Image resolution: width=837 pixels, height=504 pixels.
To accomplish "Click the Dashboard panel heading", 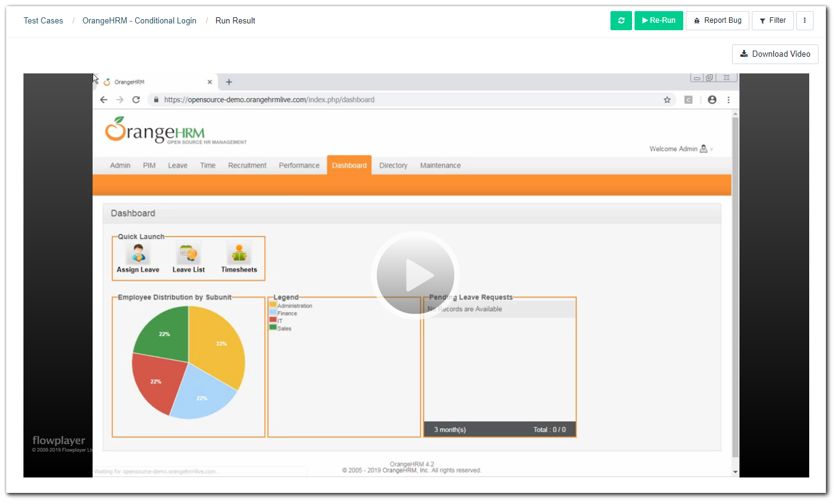I will [x=133, y=213].
